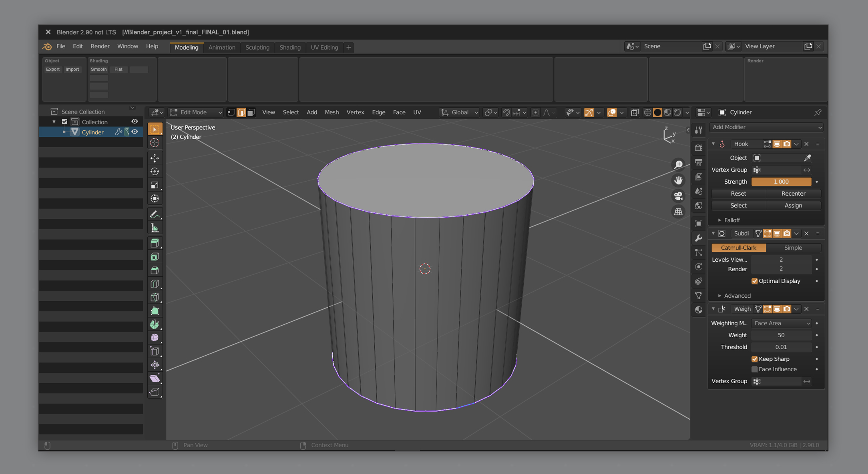Image resolution: width=868 pixels, height=474 pixels.
Task: Open the Global transform orientation dropdown
Action: point(460,112)
